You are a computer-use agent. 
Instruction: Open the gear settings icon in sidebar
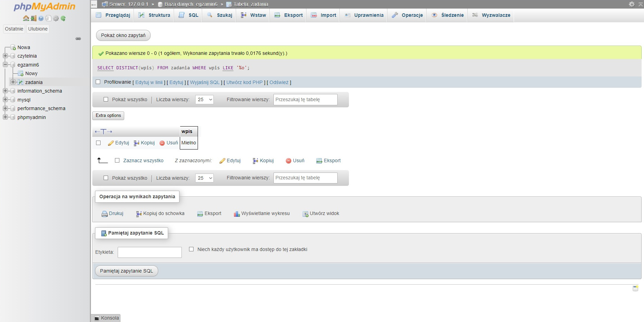click(56, 18)
